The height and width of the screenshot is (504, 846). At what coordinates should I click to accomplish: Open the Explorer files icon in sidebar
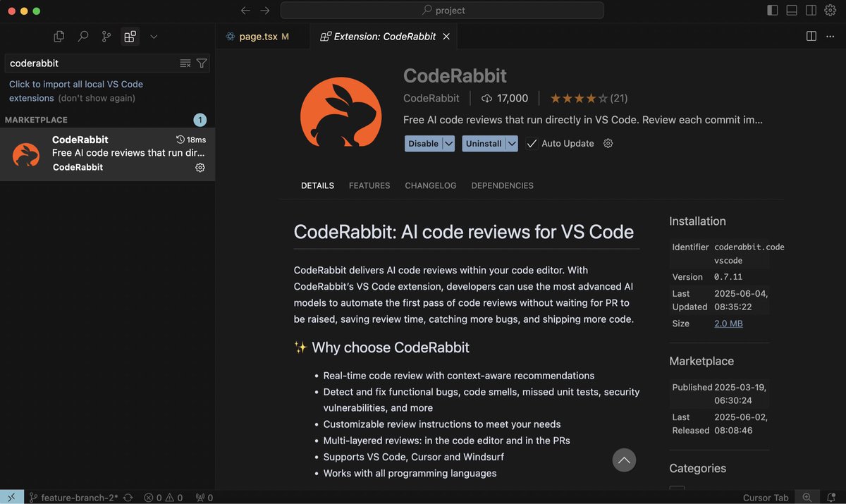pos(59,37)
